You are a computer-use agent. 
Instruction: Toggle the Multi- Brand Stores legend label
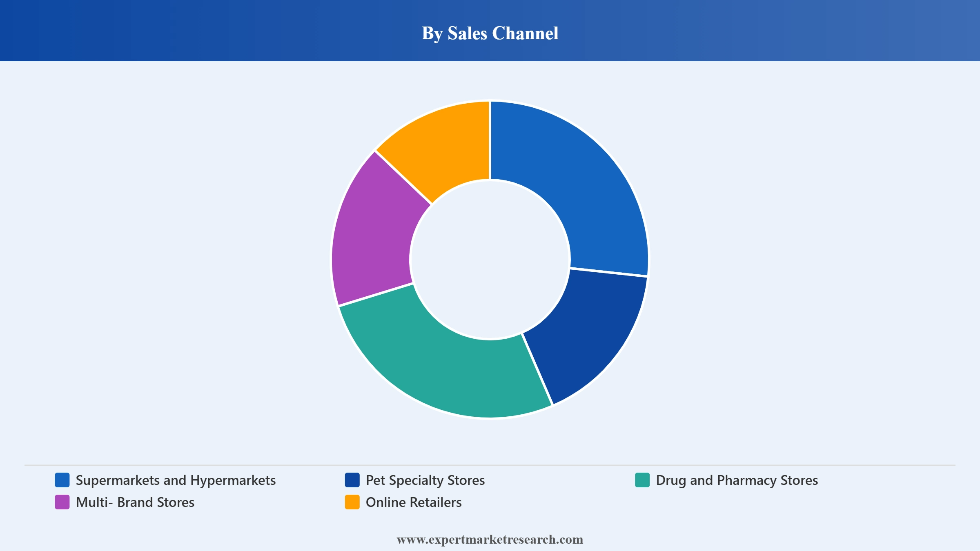[135, 502]
